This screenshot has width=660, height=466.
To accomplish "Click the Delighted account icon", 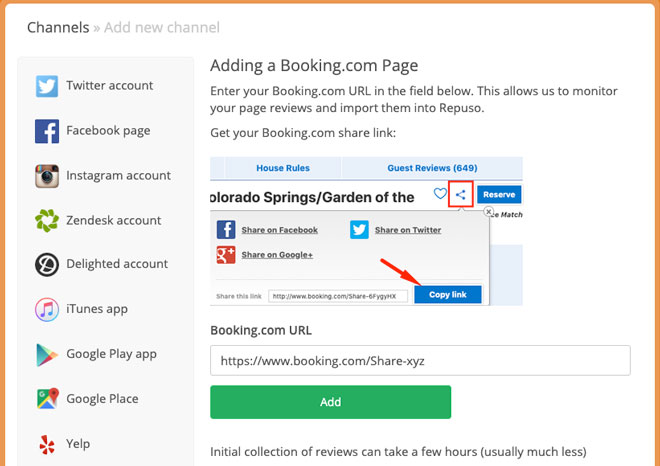I will (x=47, y=264).
